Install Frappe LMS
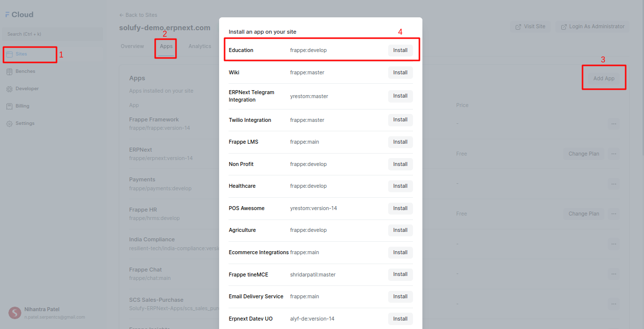 [x=400, y=142]
